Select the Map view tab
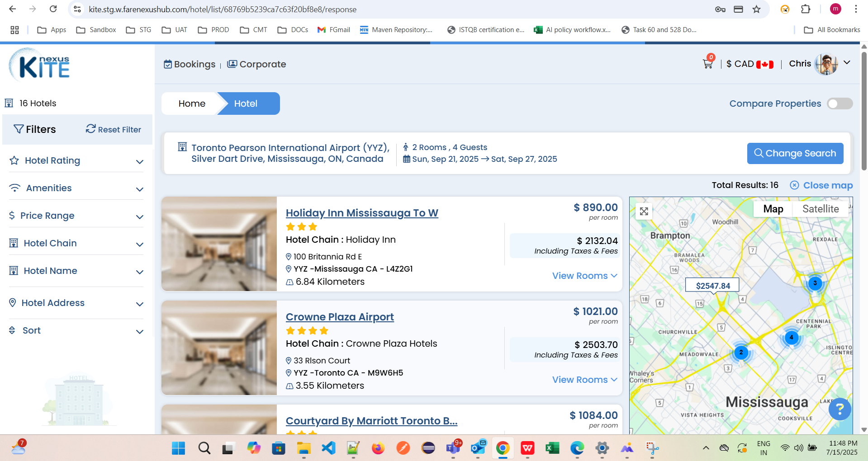This screenshot has height=461, width=868. click(773, 209)
